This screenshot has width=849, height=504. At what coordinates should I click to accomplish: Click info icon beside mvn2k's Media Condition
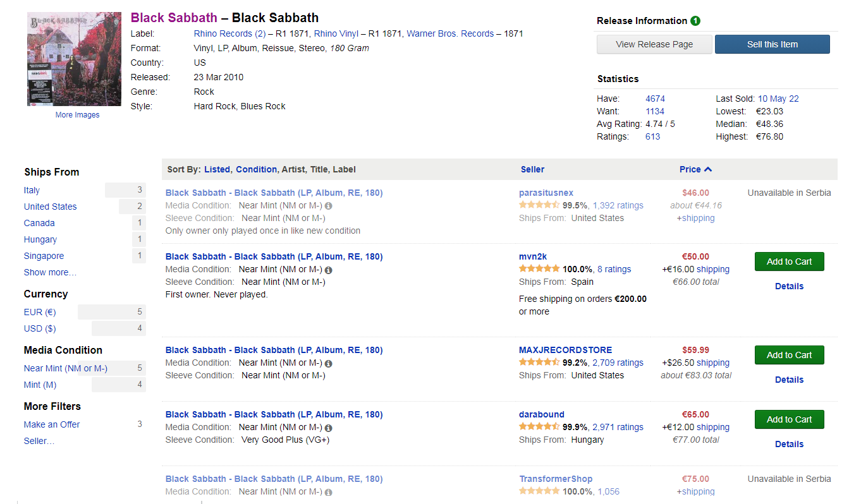tap(329, 270)
